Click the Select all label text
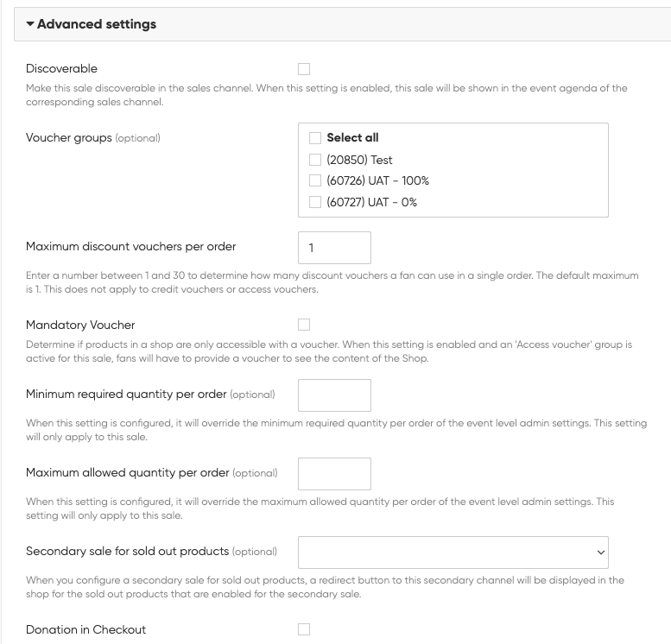Screen dimensions: 671x644 click(x=352, y=138)
